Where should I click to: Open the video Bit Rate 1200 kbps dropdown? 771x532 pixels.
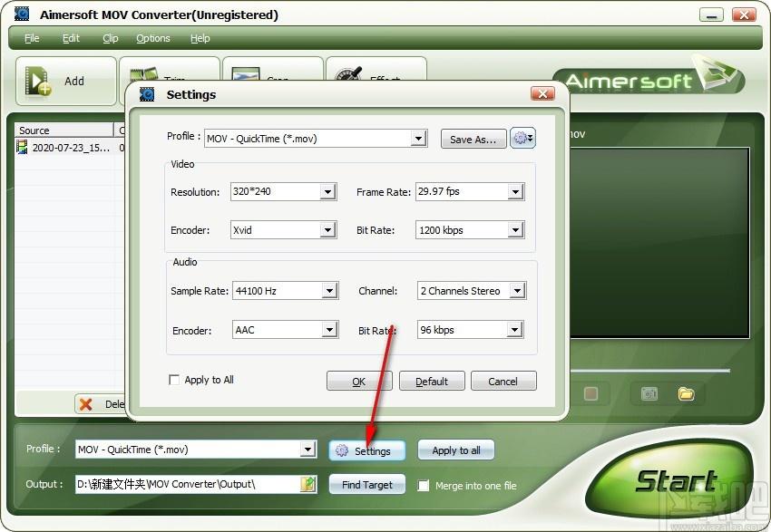(515, 230)
